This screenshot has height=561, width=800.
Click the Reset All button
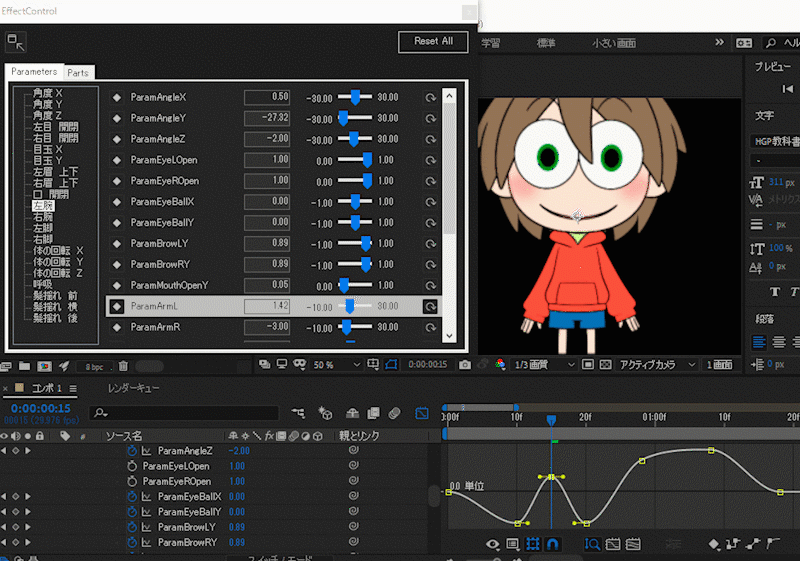(433, 42)
